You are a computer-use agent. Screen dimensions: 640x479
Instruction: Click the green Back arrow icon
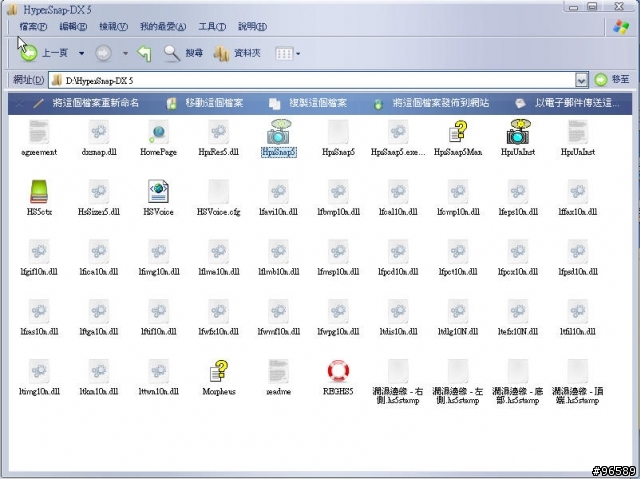[x=29, y=53]
